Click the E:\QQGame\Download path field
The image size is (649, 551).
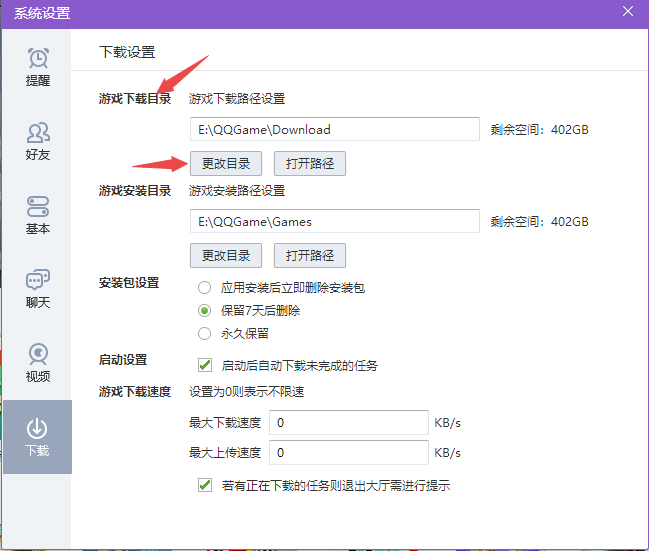pyautogui.click(x=335, y=130)
